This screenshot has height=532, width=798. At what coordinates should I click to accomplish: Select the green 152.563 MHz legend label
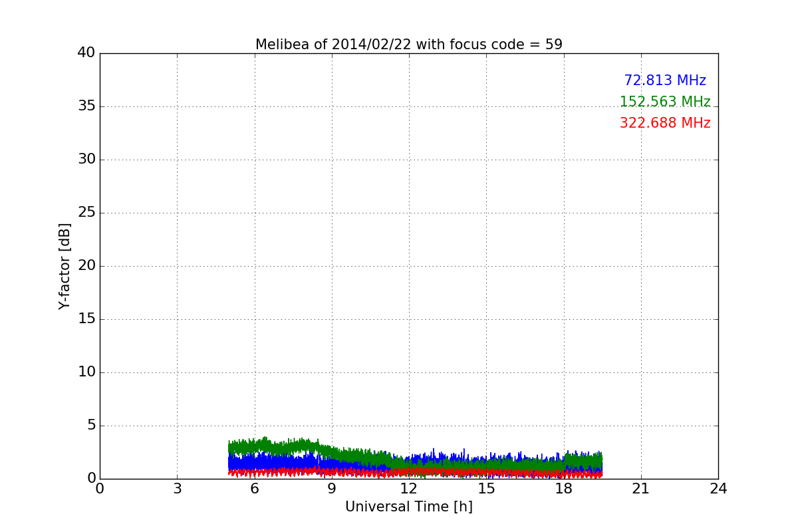point(665,102)
